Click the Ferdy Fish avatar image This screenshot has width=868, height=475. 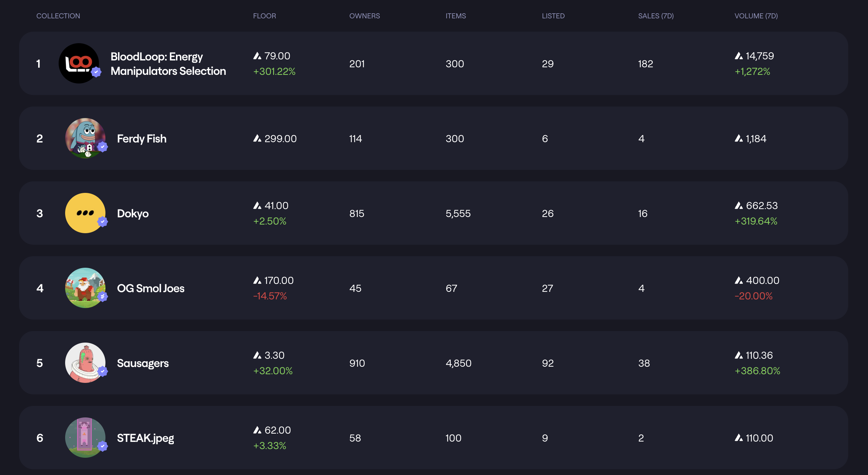85,138
